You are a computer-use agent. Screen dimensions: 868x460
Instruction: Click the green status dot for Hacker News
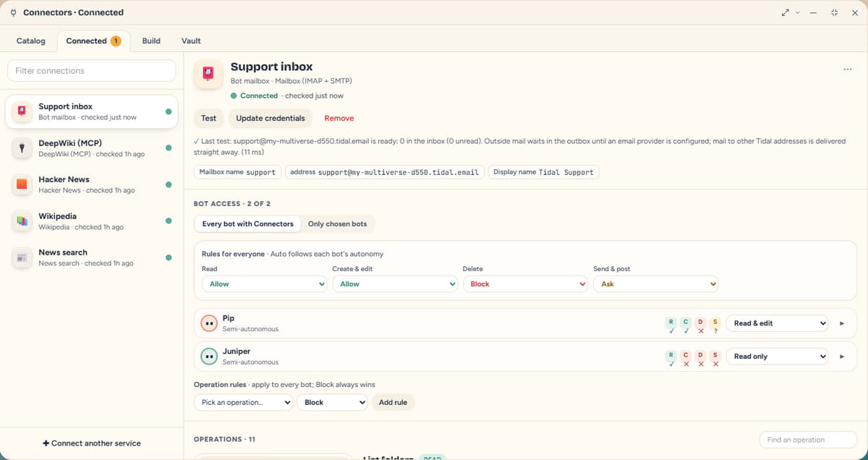[x=169, y=184]
